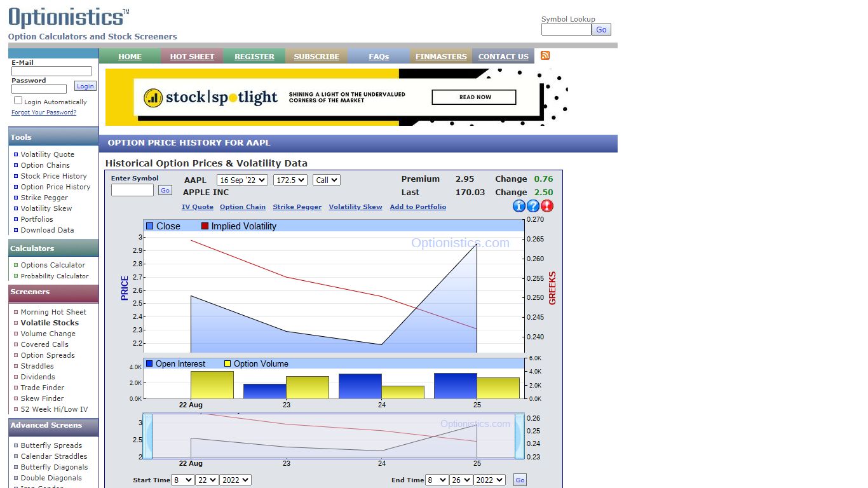The height and width of the screenshot is (488, 868).
Task: Open the Strike Pegger link above chart
Action: [297, 207]
